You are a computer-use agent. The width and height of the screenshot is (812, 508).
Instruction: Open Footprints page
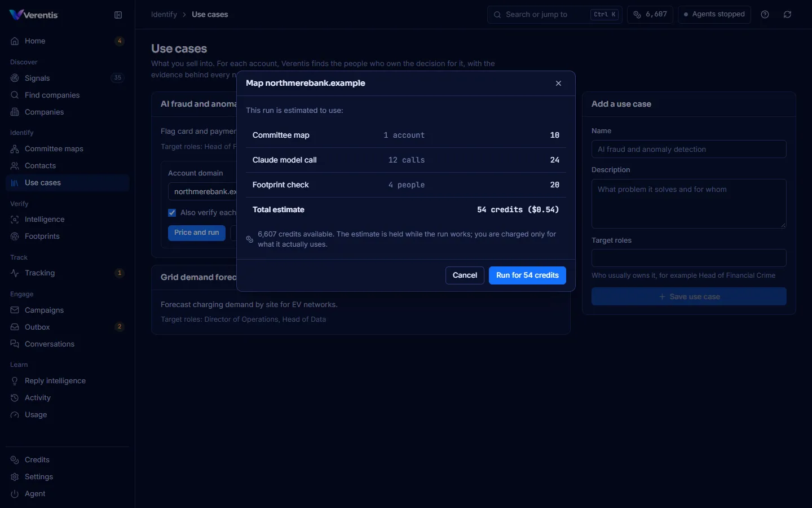point(67,236)
